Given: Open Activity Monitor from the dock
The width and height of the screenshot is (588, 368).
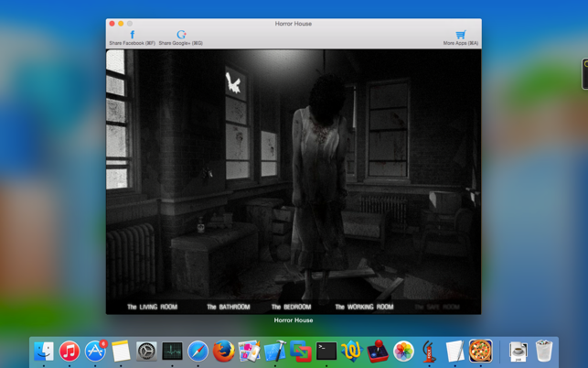Looking at the screenshot, I should point(172,352).
